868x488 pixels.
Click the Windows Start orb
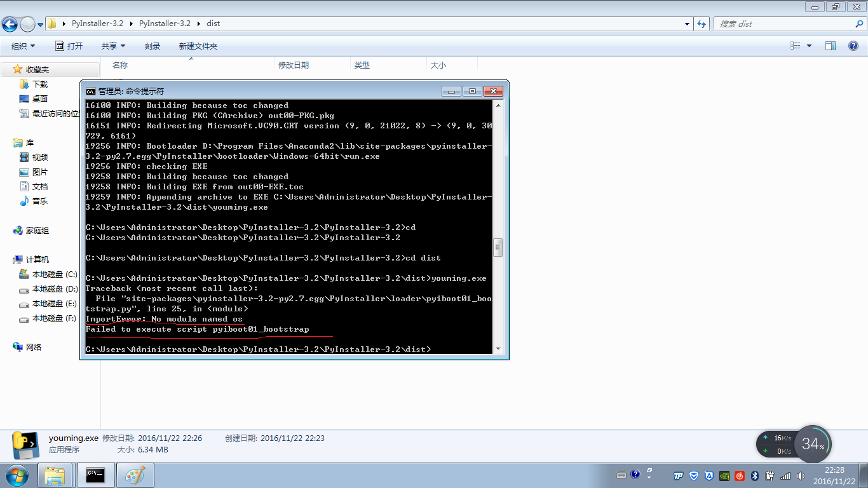(17, 475)
